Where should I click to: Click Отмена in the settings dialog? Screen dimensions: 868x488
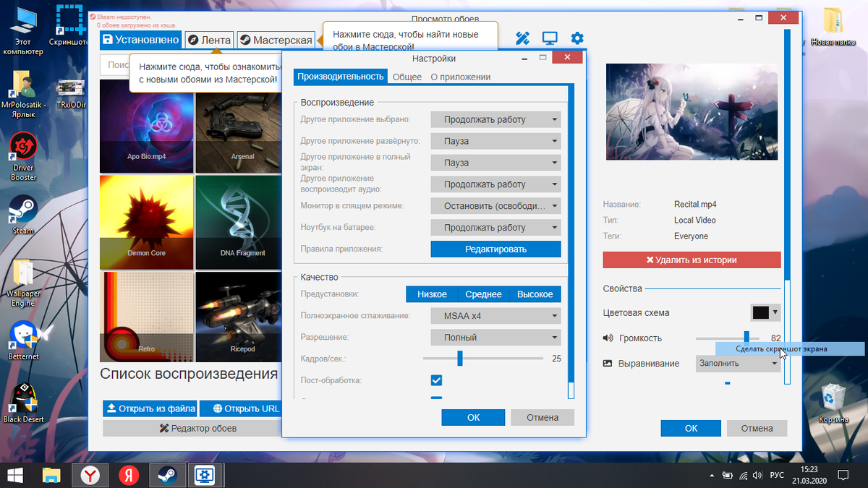tap(542, 417)
